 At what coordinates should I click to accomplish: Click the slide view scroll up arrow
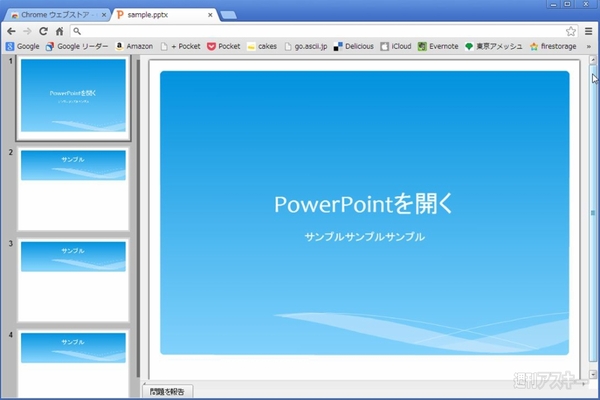coord(593,60)
